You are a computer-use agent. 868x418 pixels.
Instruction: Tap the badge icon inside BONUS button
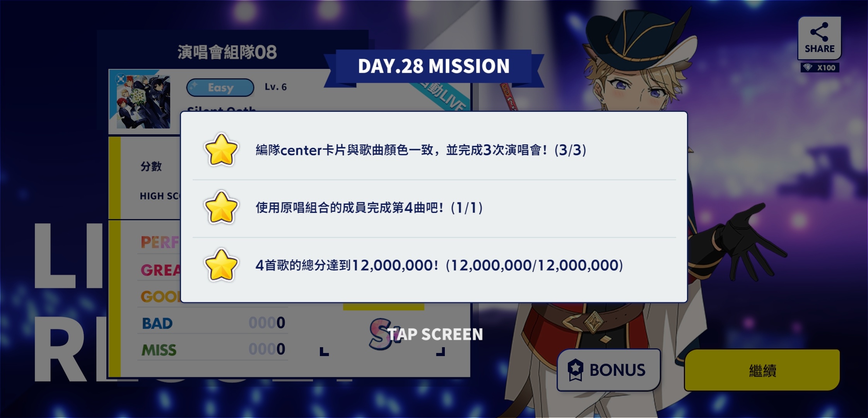pyautogui.click(x=575, y=370)
